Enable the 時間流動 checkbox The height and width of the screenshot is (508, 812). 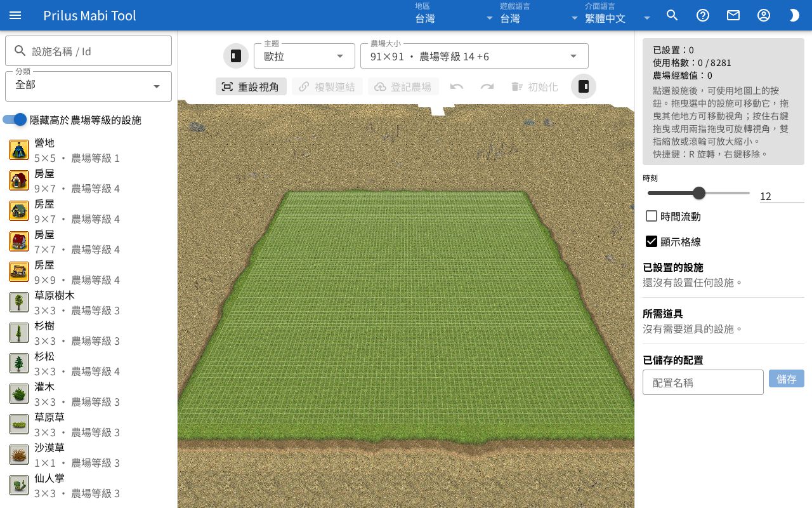click(x=652, y=216)
